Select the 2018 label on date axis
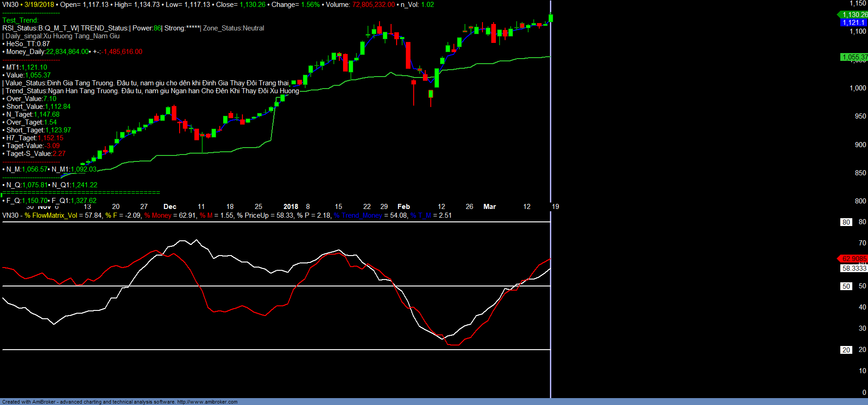868x405 pixels. [290, 207]
